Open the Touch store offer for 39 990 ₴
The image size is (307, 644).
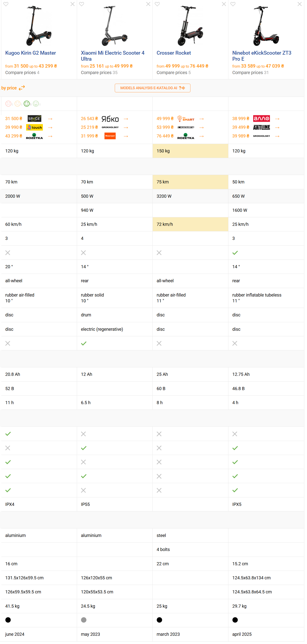point(35,127)
